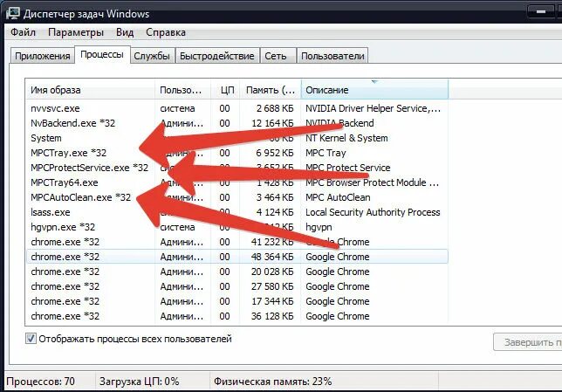Viewport: 562px width, 392px height.
Task: Sort by Пользо... column header
Action: 182,90
